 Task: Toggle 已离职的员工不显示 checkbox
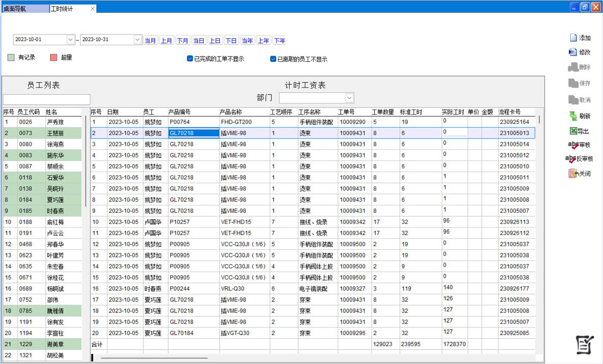coord(273,59)
